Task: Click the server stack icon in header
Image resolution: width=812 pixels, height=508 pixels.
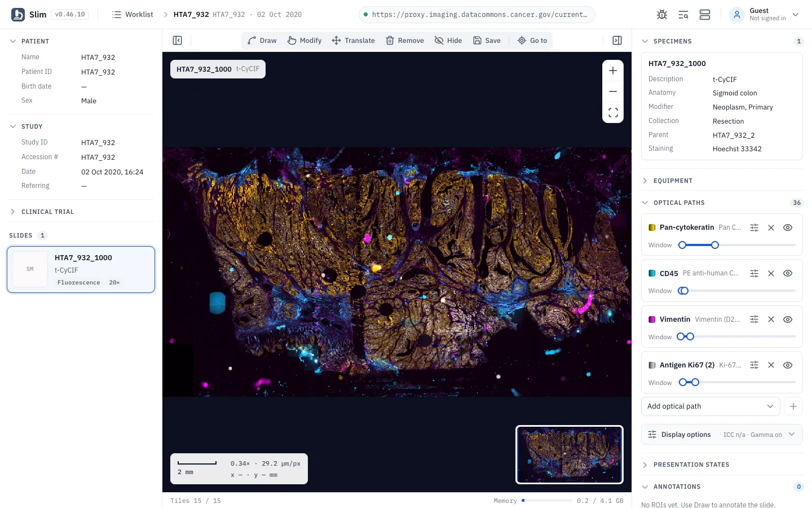Action: pos(705,15)
